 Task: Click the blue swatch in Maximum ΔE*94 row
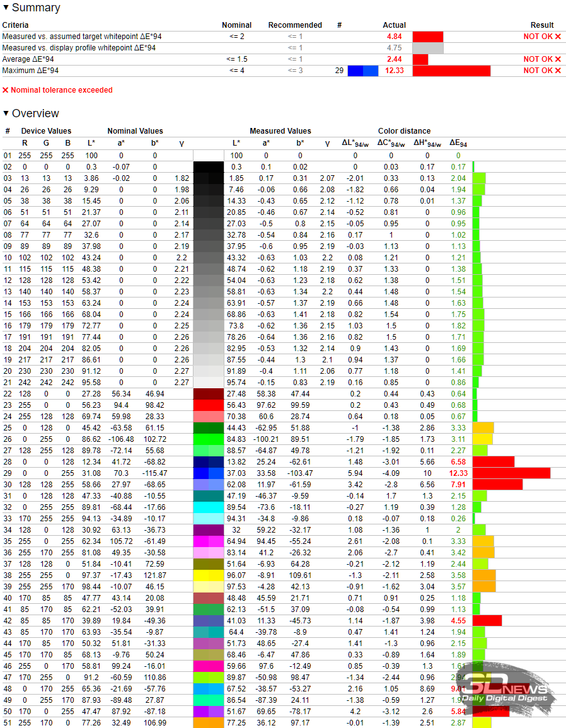pyautogui.click(x=363, y=71)
